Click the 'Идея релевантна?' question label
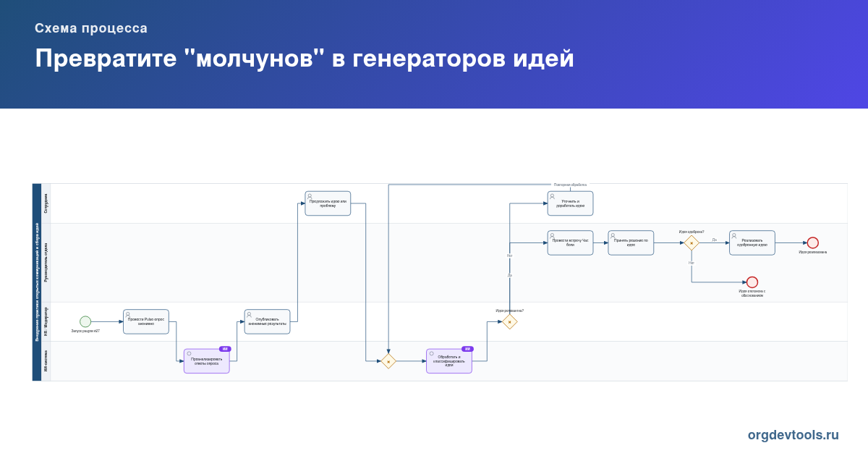Screen dimensions: 868x456 [x=510, y=311]
